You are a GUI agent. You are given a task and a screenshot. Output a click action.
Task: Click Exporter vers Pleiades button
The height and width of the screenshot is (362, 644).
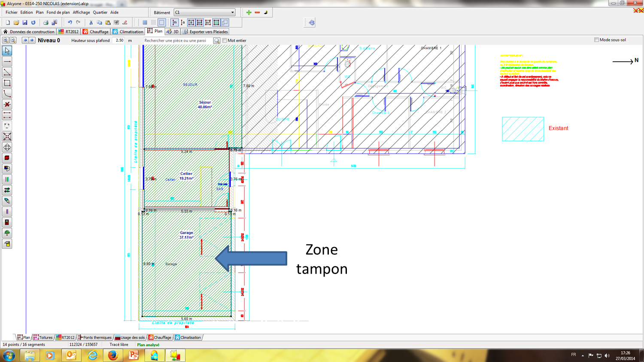(205, 32)
